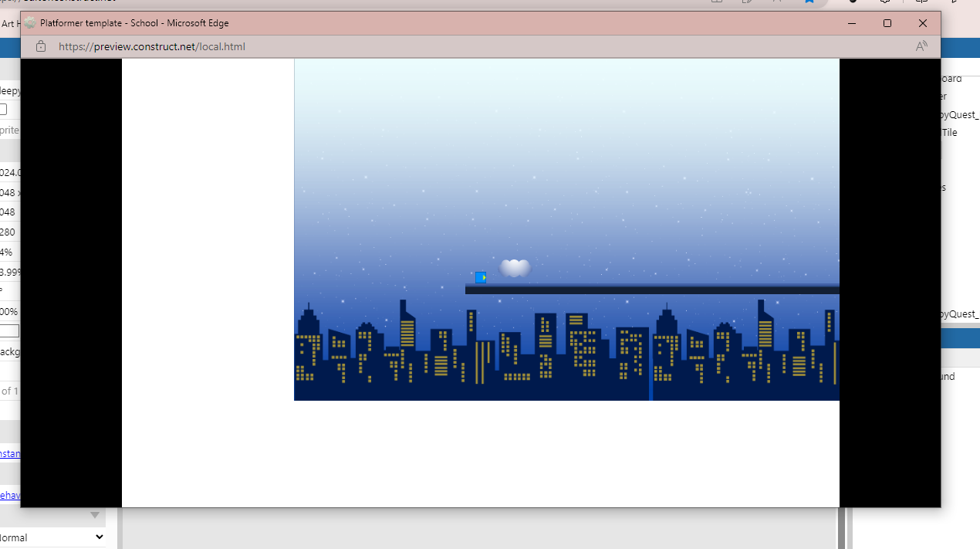980x549 pixels.
Task: Click the dark platform bar in the game
Action: (652, 289)
